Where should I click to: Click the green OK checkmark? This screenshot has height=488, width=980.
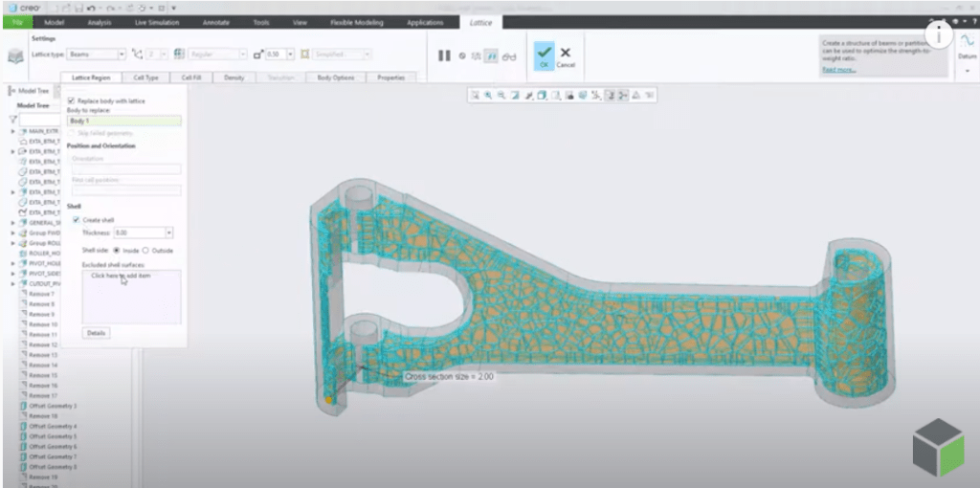pos(544,54)
